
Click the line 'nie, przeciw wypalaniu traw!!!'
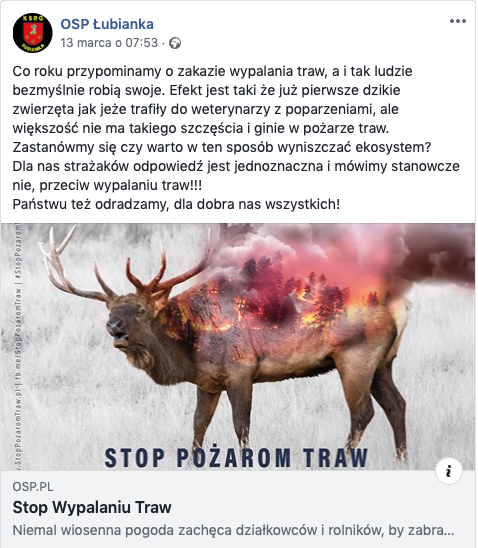coord(107,185)
